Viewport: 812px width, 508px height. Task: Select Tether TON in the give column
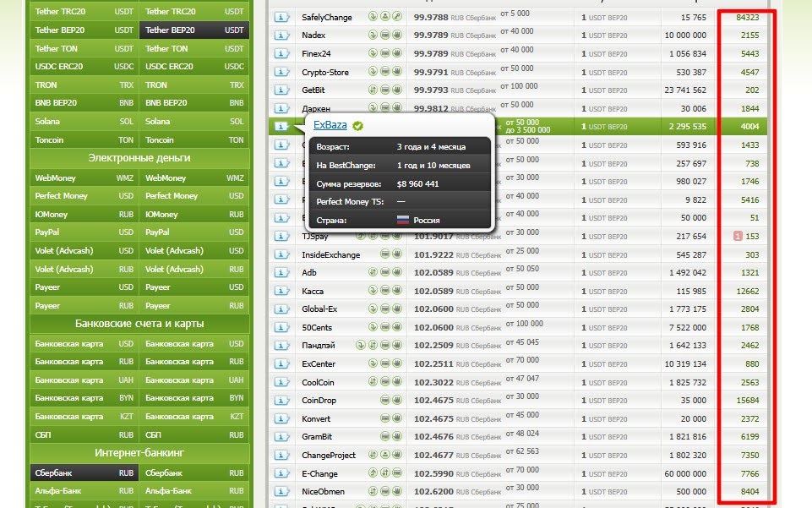click(84, 49)
